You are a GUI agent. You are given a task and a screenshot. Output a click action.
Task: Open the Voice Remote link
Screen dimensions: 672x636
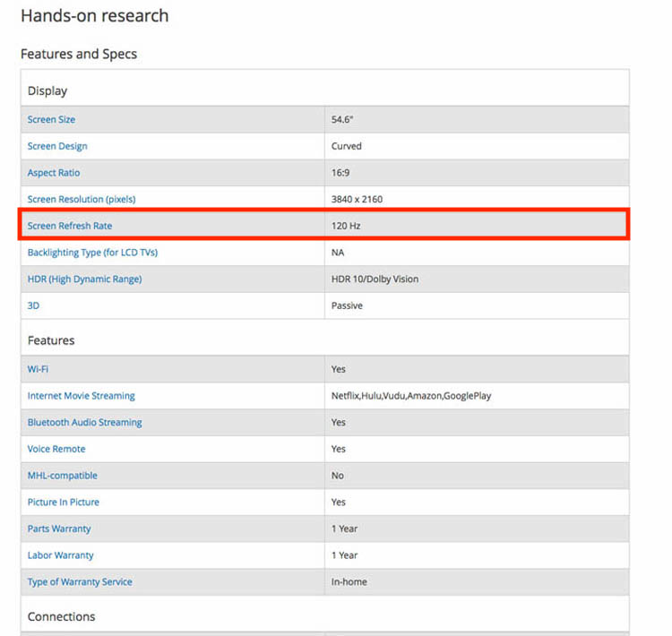(56, 449)
